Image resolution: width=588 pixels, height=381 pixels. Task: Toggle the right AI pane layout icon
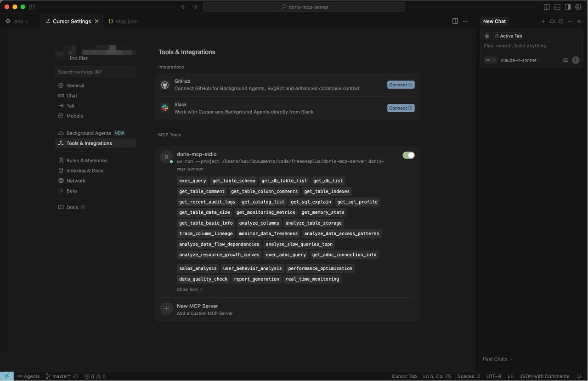(568, 7)
